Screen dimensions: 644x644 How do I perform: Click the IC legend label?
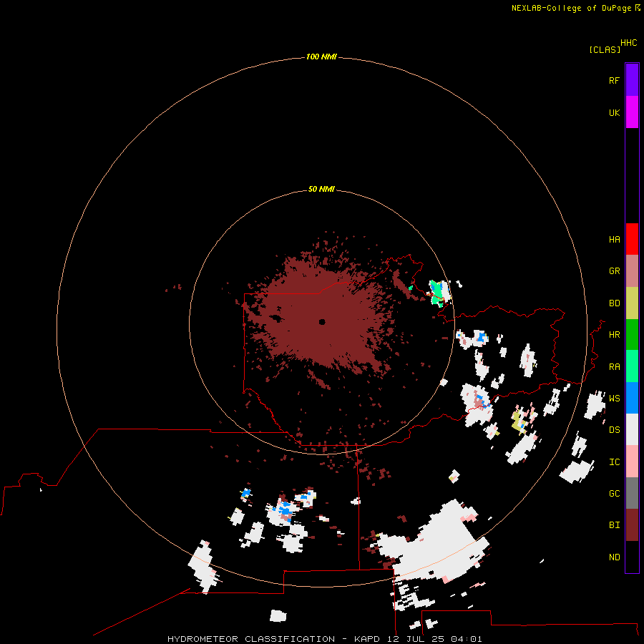(x=614, y=462)
